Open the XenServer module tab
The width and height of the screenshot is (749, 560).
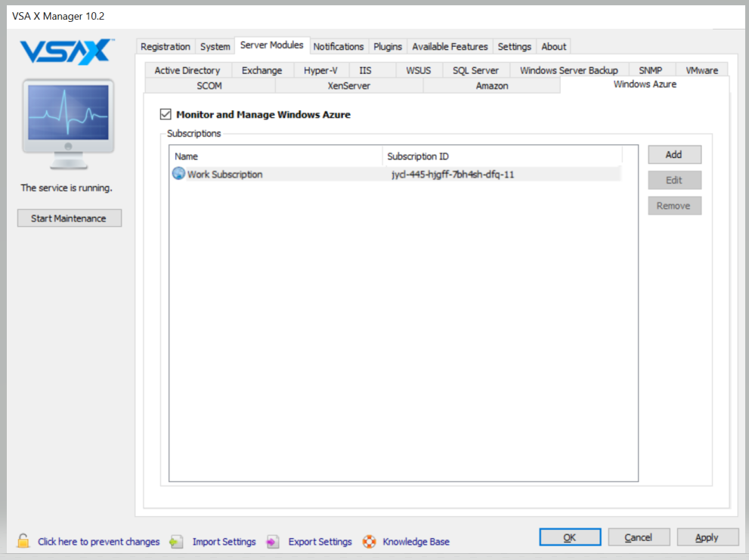[x=348, y=85]
